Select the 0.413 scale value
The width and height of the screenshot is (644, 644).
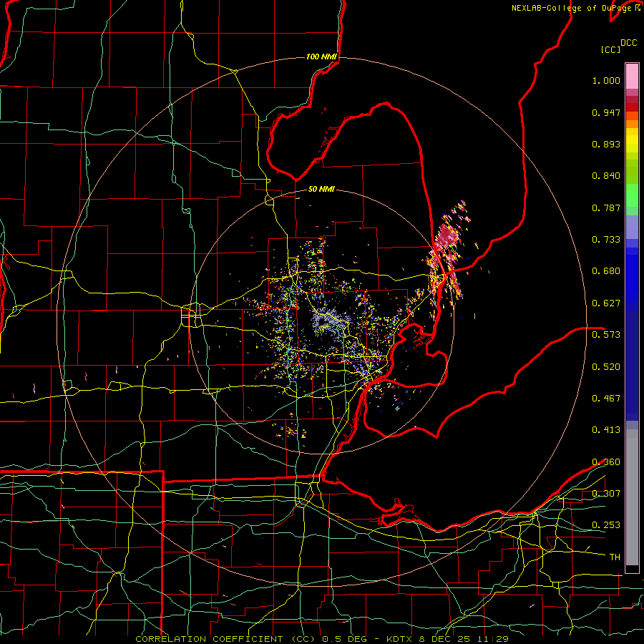pos(606,430)
